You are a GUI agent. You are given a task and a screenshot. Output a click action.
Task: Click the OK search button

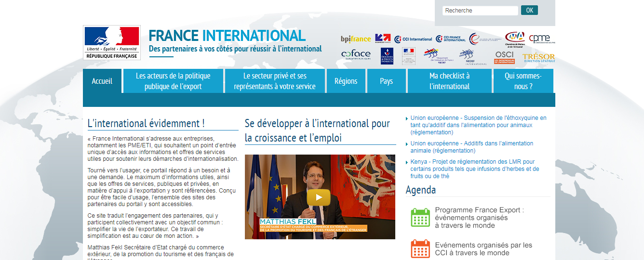(x=529, y=10)
